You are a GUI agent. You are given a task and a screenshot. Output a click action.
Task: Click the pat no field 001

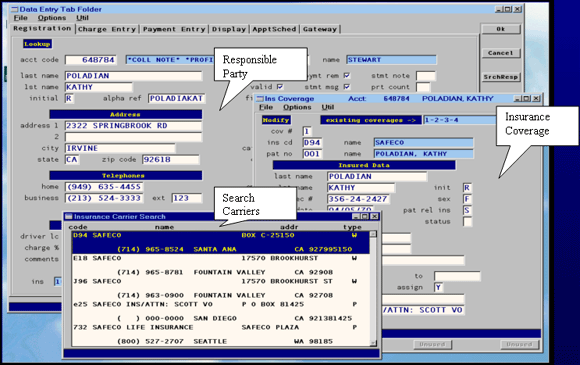coord(312,154)
